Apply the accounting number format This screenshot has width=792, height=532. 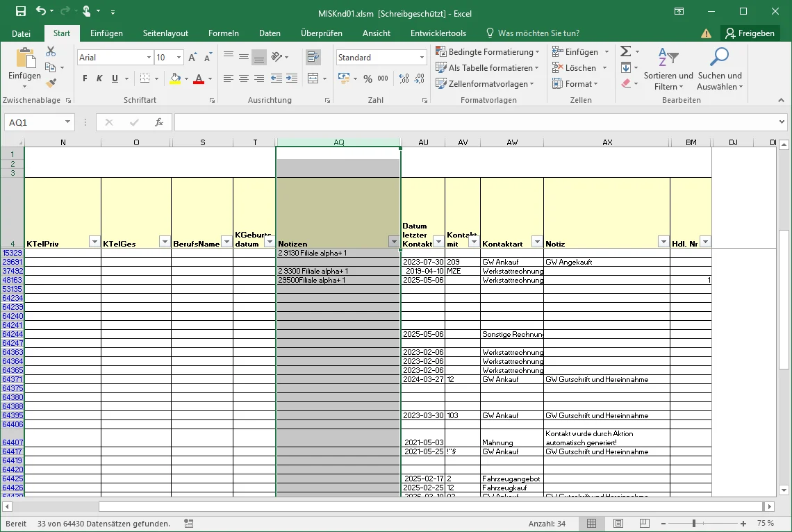tap(344, 78)
